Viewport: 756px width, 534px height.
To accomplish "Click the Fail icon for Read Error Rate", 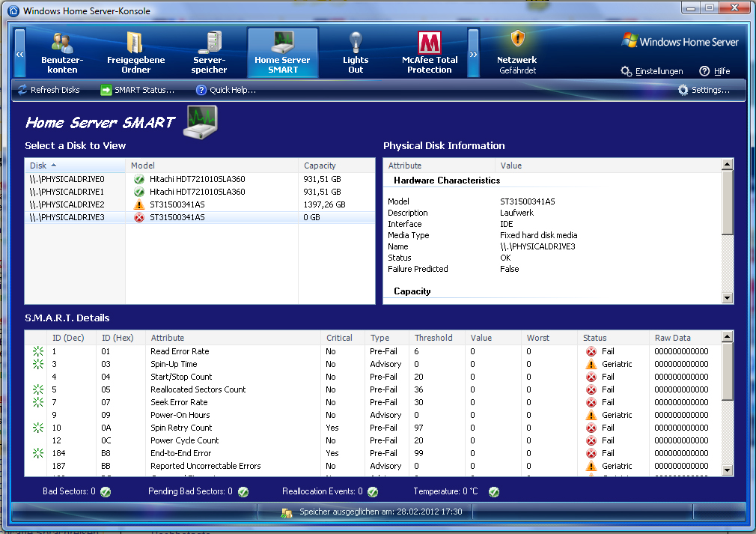I will tap(591, 351).
